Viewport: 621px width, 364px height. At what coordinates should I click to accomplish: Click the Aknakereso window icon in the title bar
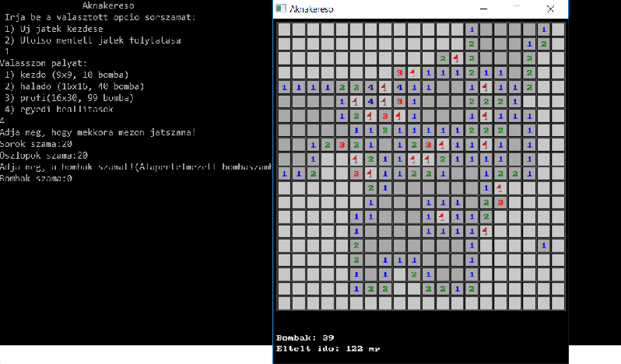281,9
